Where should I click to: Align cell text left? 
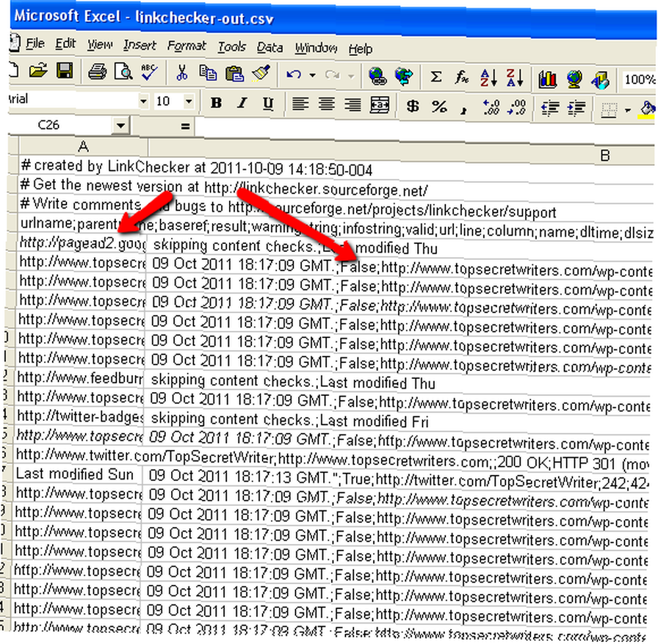(300, 104)
